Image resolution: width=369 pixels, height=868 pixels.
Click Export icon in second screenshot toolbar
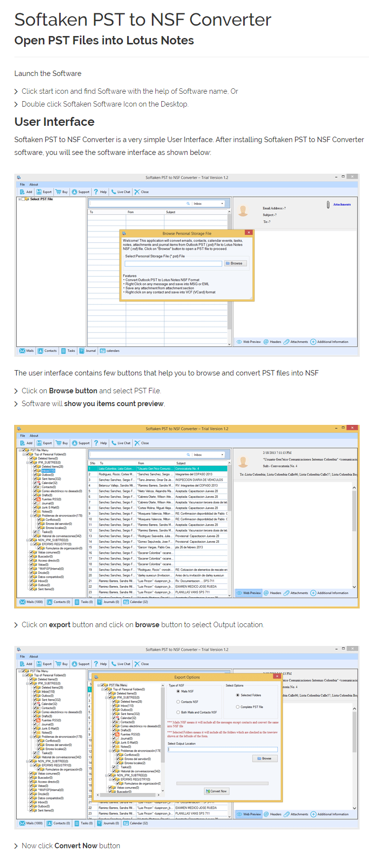pos(39,443)
